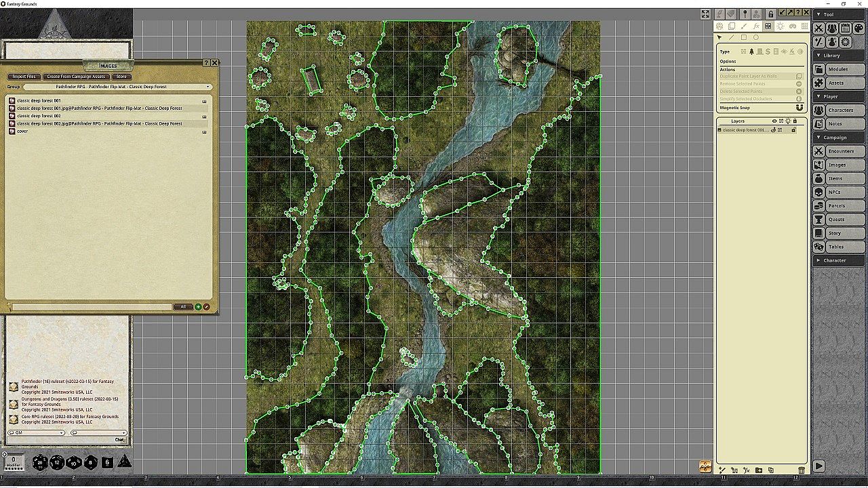The height and width of the screenshot is (488, 868).
Task: Toggle the Magnetic Snap magnet icon
Action: 799,108
